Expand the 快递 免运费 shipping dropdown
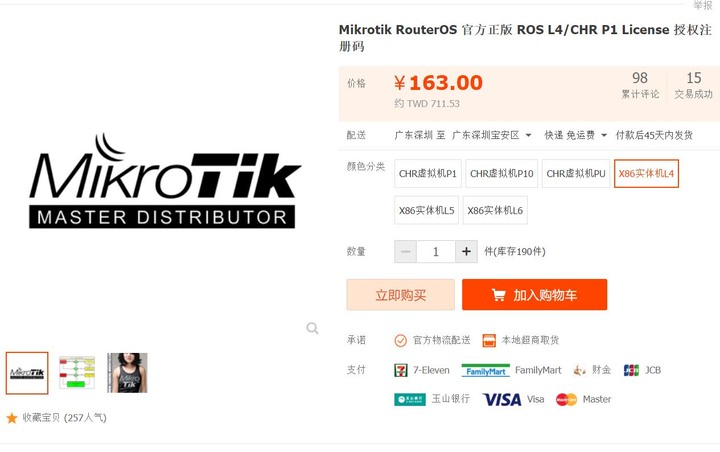Screen dimensions: 720x452 pos(575,135)
